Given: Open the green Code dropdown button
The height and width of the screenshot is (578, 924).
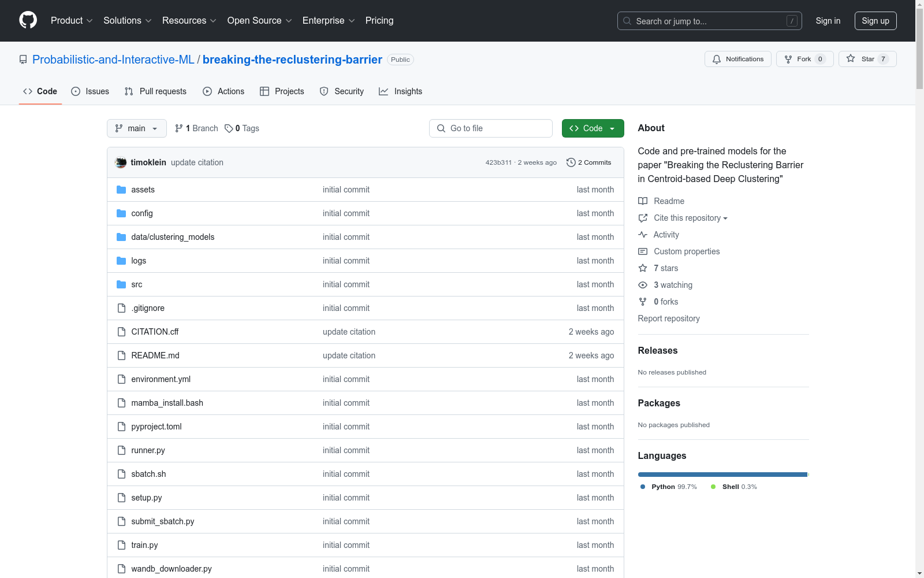Looking at the screenshot, I should pos(593,128).
